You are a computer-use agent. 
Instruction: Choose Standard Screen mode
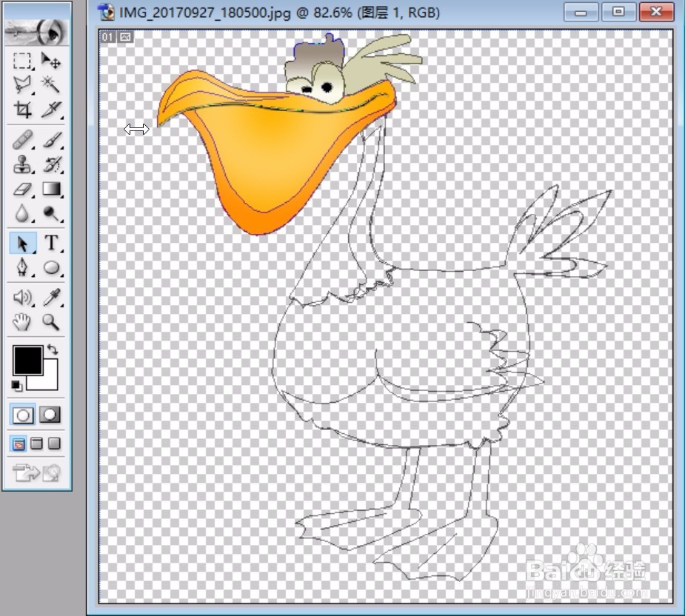pyautogui.click(x=19, y=444)
